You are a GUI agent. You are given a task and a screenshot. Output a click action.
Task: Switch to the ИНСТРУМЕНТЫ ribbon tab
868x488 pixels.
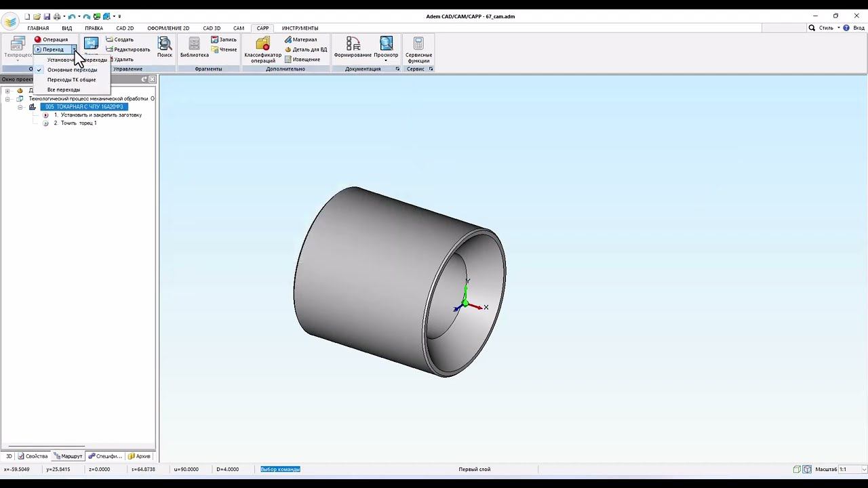[x=300, y=28]
